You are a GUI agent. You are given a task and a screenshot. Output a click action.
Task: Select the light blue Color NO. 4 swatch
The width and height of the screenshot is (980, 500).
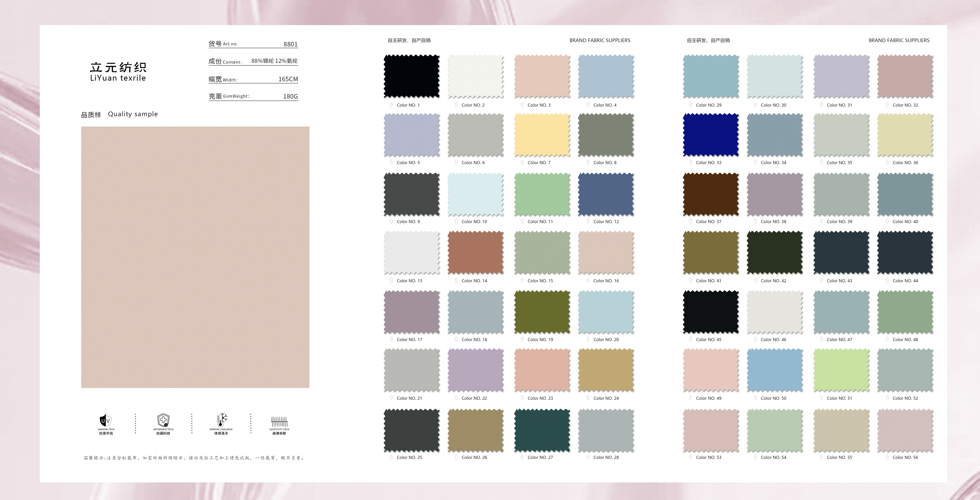coord(606,76)
